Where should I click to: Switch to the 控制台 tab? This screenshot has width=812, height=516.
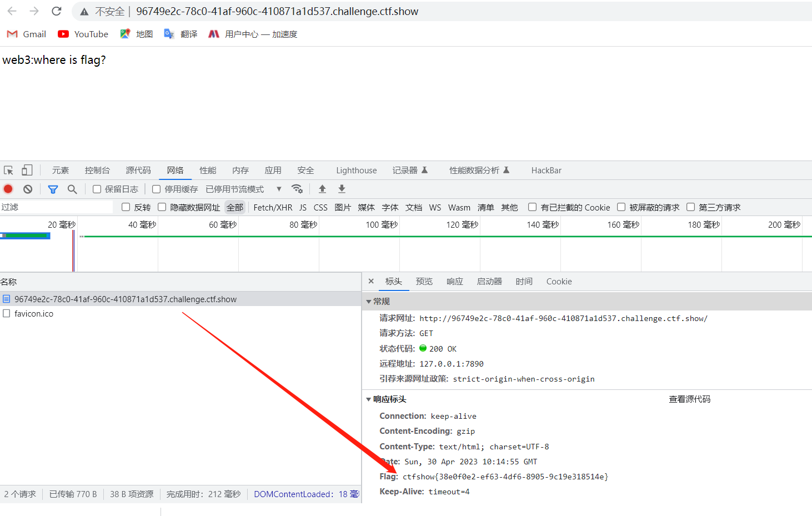point(97,171)
